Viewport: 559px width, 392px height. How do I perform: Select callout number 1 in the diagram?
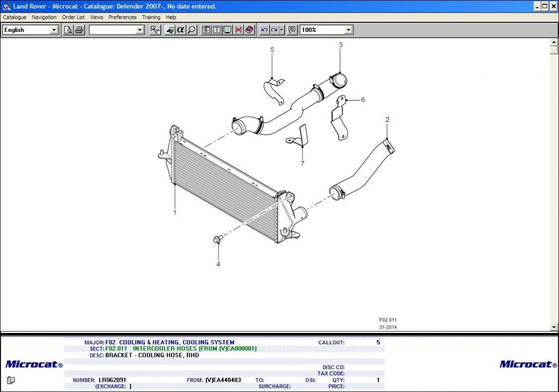pyautogui.click(x=174, y=212)
